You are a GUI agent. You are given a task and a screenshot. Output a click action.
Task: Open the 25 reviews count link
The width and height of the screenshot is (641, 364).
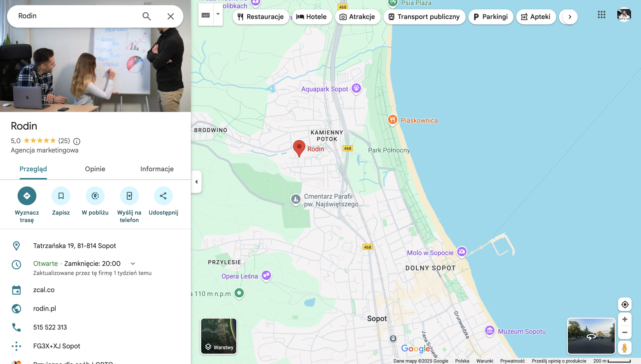pyautogui.click(x=64, y=141)
